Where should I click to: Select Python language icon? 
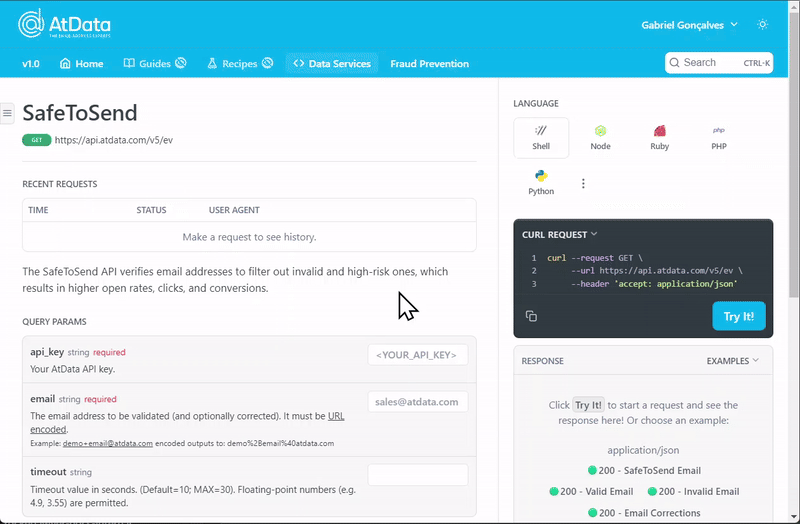541,183
